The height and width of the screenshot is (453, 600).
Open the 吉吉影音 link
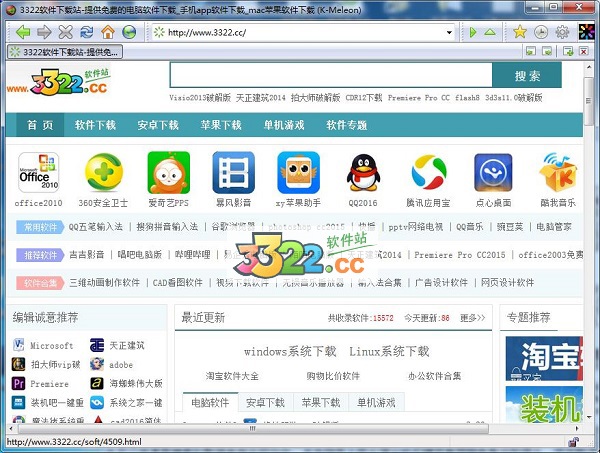pos(86,255)
